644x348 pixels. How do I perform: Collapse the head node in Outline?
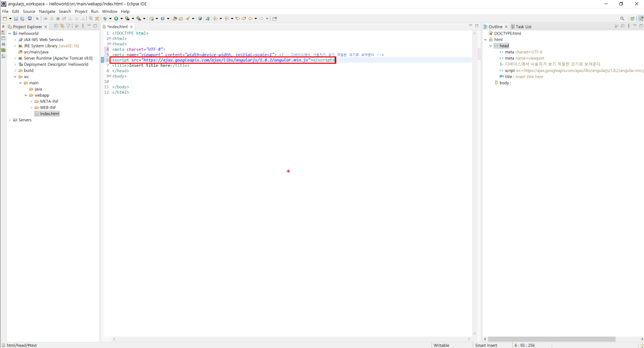(491, 46)
